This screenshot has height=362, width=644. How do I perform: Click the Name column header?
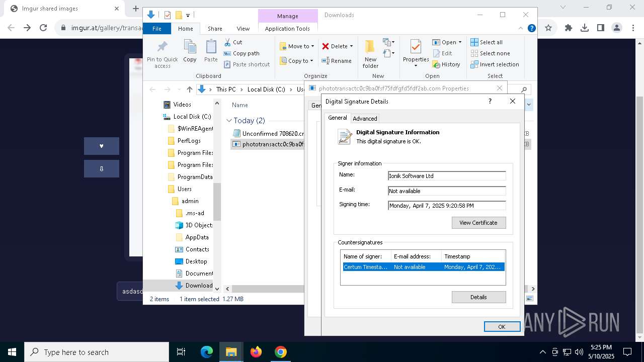point(240,105)
